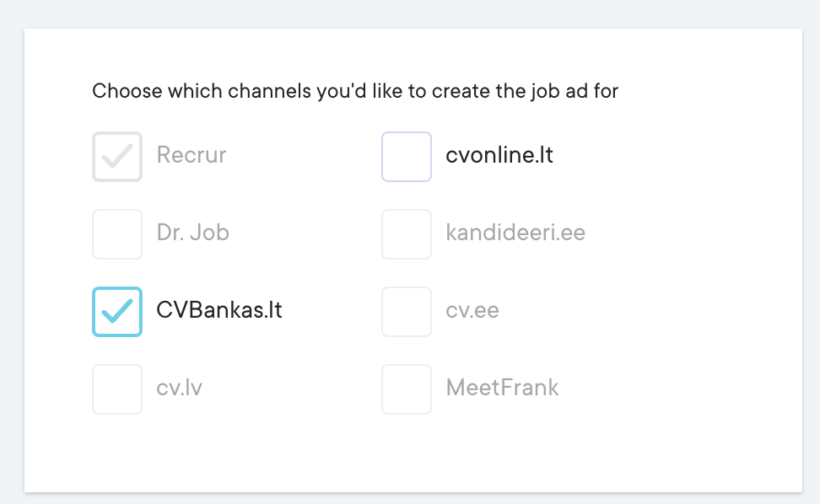
Task: Tick the cv.ee channel checkbox
Action: tap(407, 312)
